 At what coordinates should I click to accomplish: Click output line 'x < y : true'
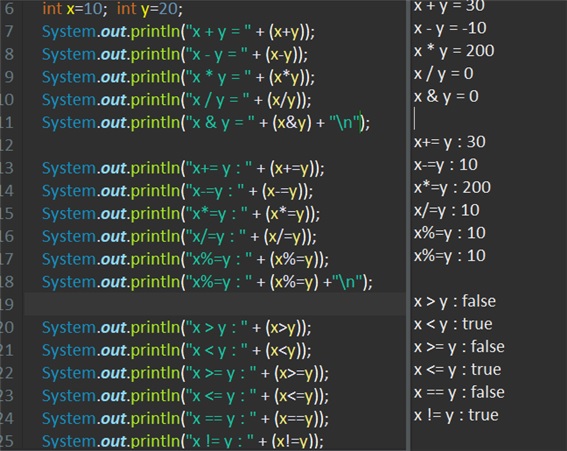(x=453, y=324)
